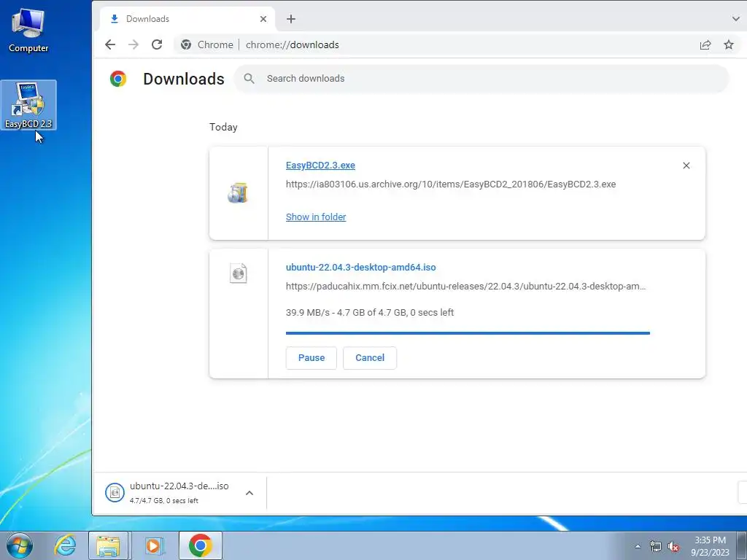Open Windows Explorer from the taskbar
The width and height of the screenshot is (747, 560).
(108, 545)
